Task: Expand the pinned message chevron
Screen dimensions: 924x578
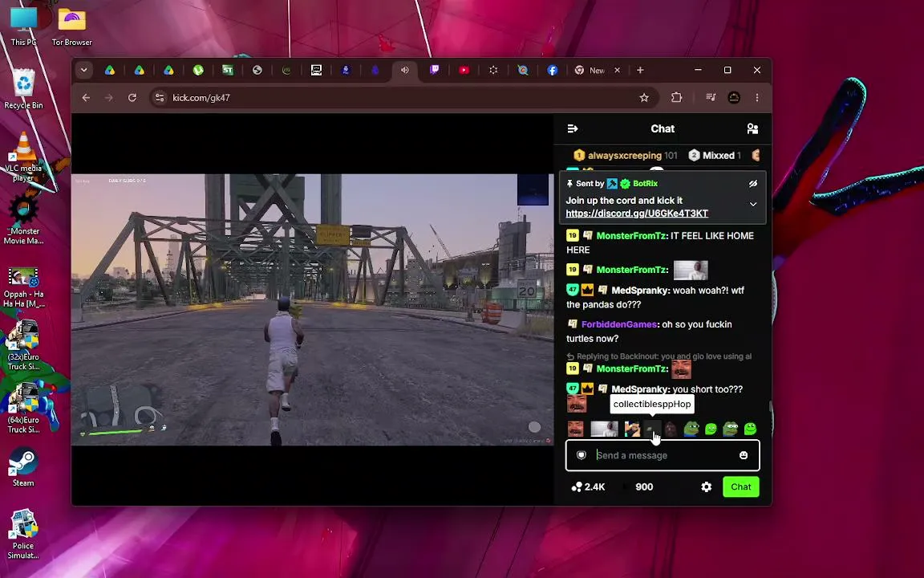Action: [753, 204]
